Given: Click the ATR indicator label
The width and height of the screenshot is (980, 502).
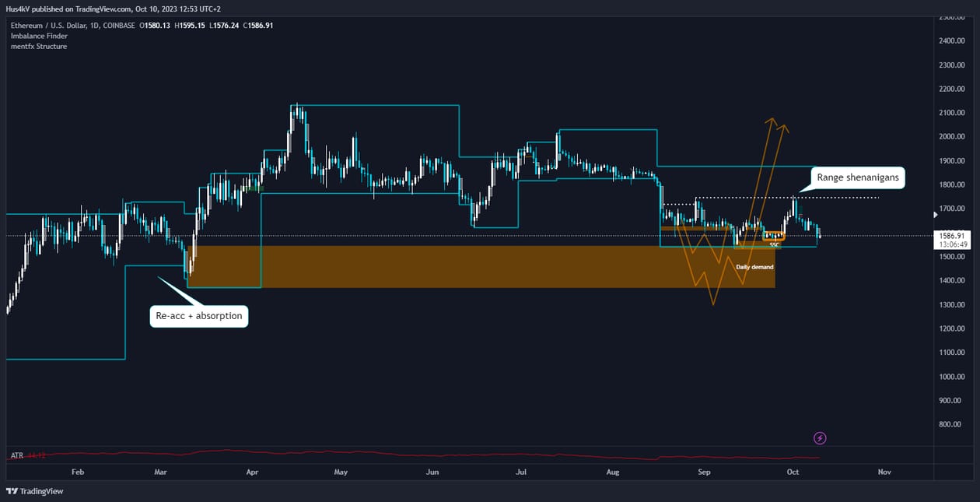Looking at the screenshot, I should 16,455.
